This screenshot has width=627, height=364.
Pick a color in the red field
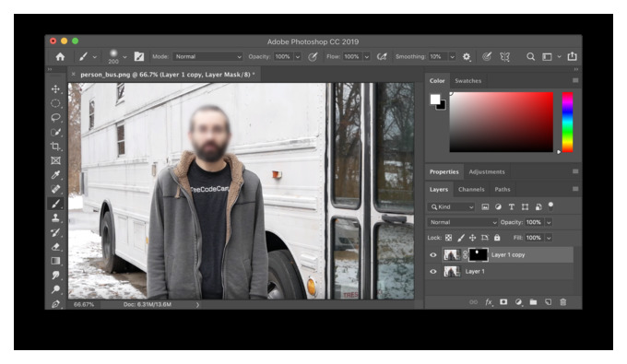coord(502,123)
